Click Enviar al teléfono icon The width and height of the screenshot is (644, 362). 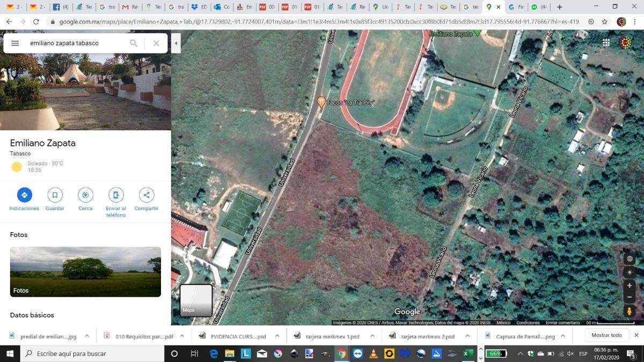point(116,195)
